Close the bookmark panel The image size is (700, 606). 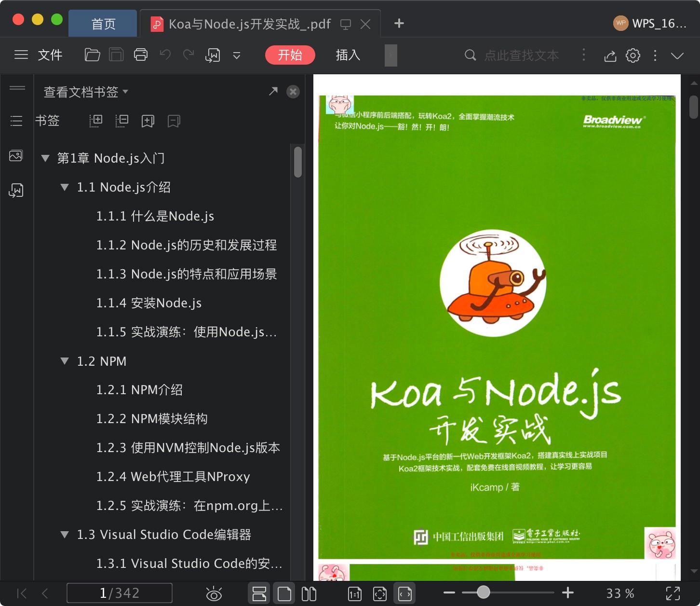pos(293,92)
